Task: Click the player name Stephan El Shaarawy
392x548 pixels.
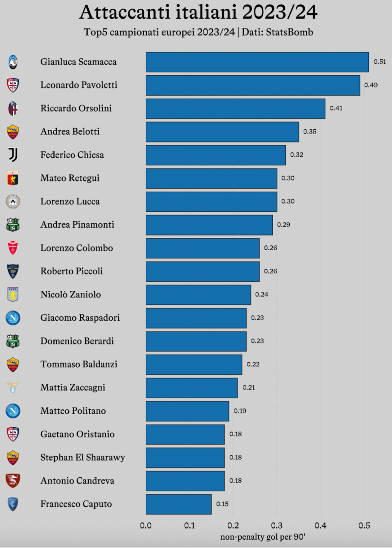Action: [83, 457]
